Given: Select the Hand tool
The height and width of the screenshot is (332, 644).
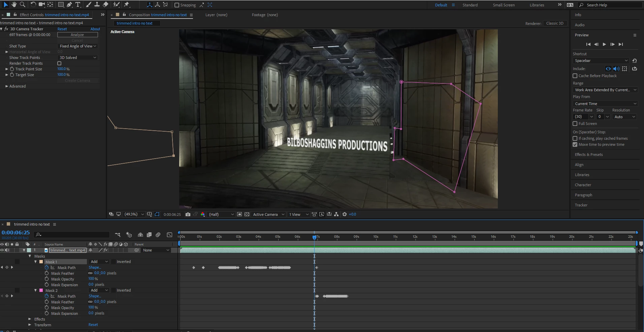Looking at the screenshot, I should [x=14, y=4].
